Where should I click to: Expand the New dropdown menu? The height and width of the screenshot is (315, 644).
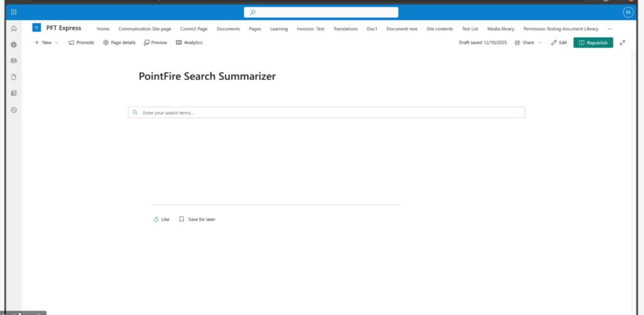pyautogui.click(x=46, y=43)
